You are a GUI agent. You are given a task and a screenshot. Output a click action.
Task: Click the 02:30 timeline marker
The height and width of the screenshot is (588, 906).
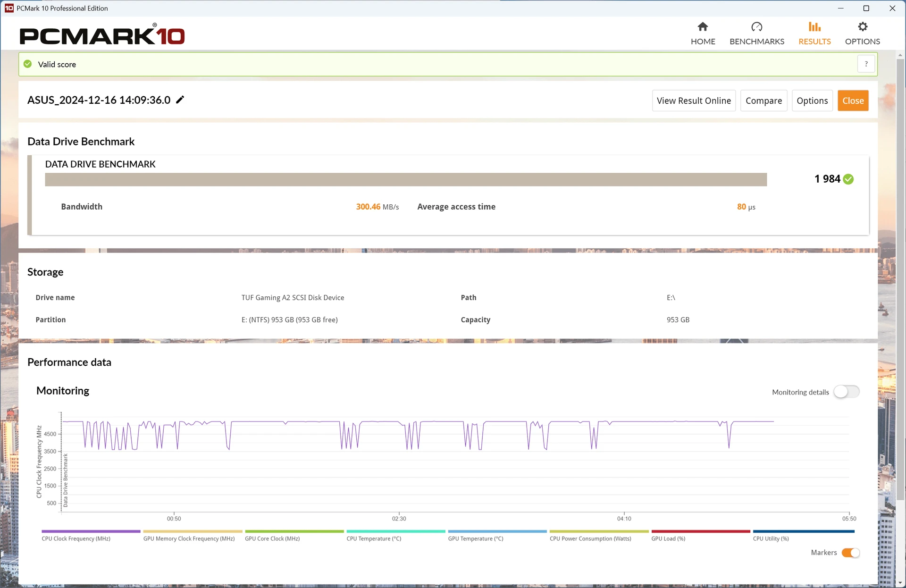click(x=399, y=518)
